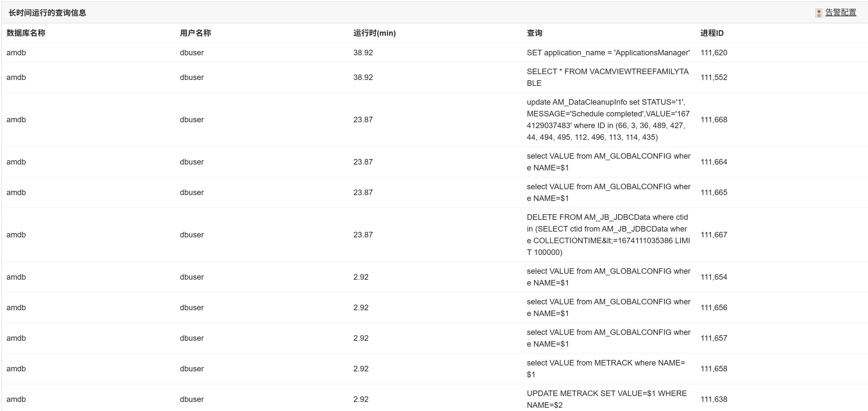
Task: Click process ID 111,654
Action: tap(714, 277)
